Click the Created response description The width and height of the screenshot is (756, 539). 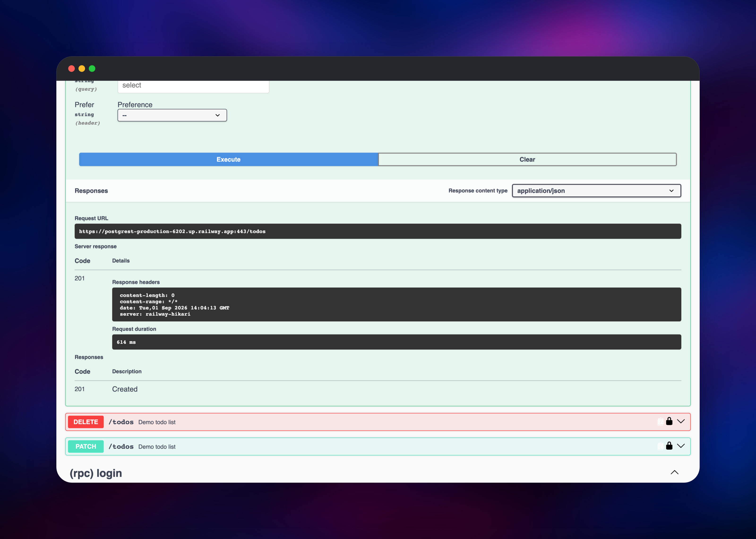125,389
